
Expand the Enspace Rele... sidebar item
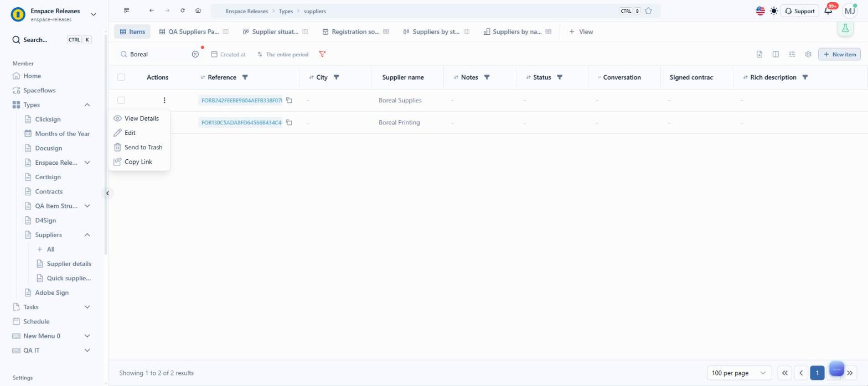(x=87, y=163)
